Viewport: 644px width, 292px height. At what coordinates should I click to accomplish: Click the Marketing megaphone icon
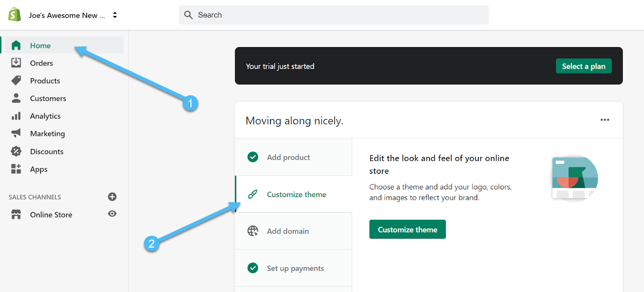pyautogui.click(x=16, y=133)
